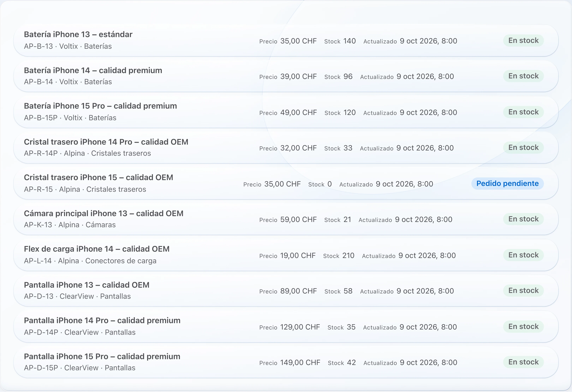Open the Batería iPhone 13 – estándar product

(x=286, y=41)
